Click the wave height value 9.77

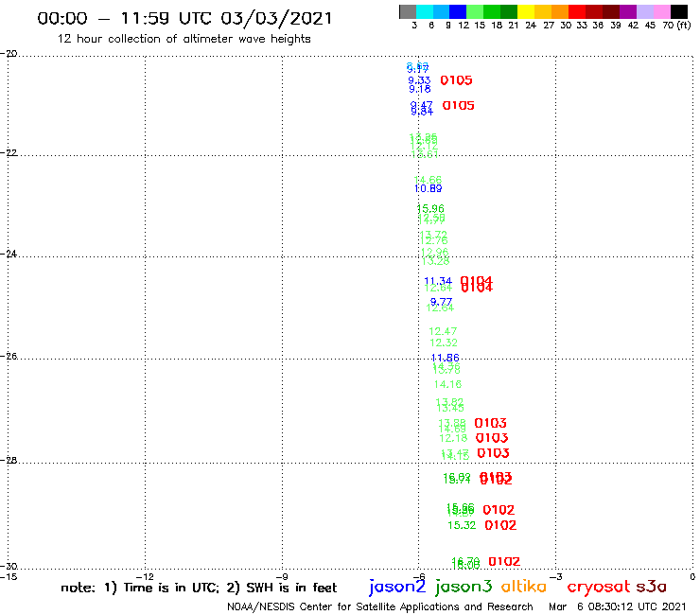tap(441, 302)
